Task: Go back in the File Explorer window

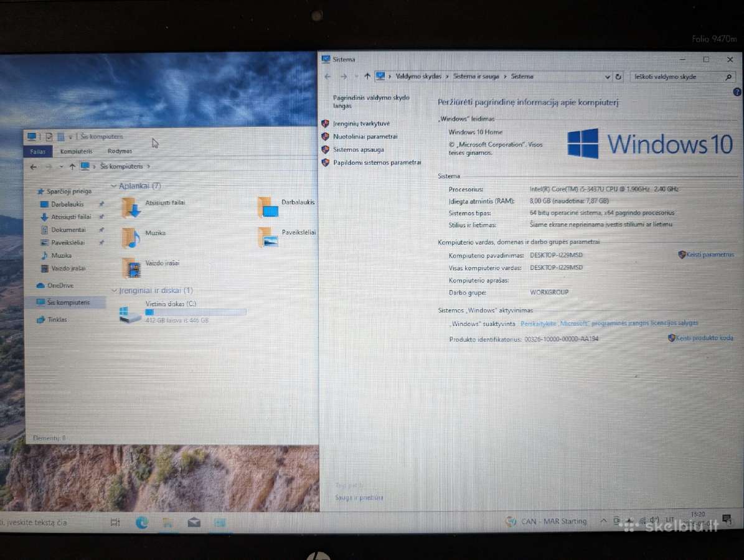Action: click(33, 167)
